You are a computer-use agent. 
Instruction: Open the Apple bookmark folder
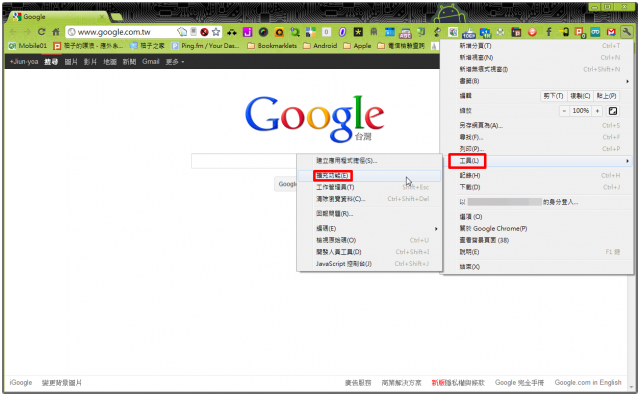pos(357,46)
